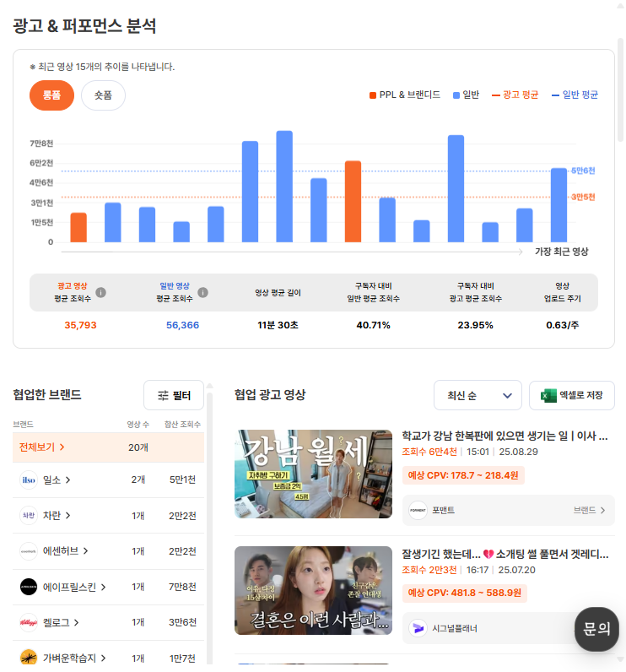
Task: Click the tallest blue bar in chart
Action: tap(284, 187)
